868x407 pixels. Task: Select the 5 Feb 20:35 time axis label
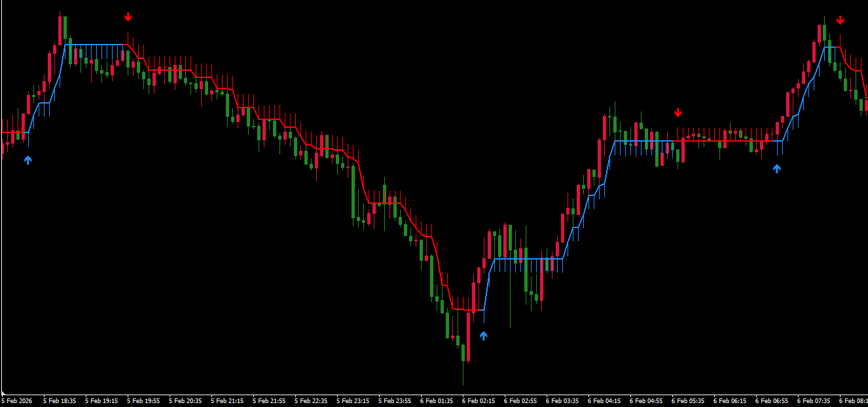(x=185, y=400)
